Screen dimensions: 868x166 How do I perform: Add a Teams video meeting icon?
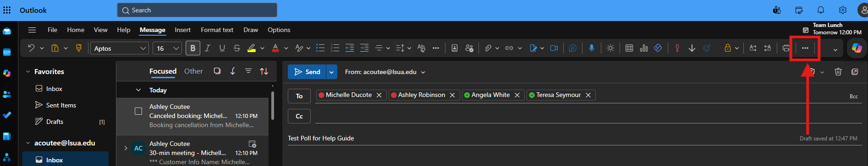(554, 48)
